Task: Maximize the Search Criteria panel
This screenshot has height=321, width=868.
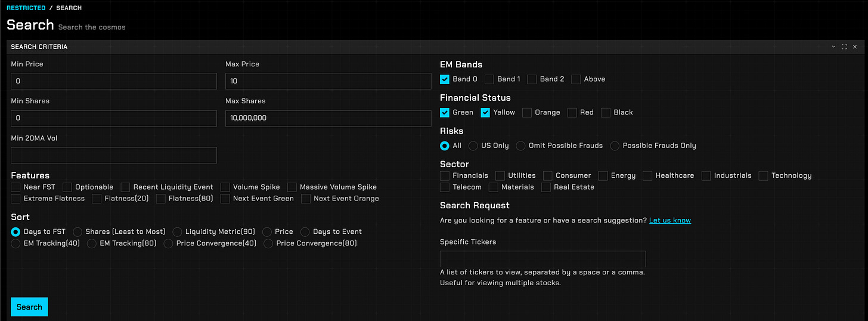Action: tap(844, 47)
